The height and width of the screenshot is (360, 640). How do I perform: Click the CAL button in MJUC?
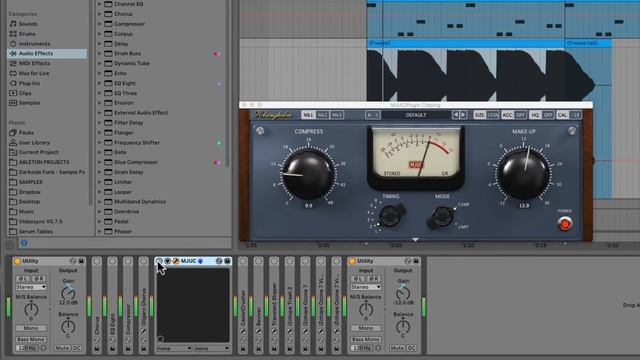[x=569, y=115]
